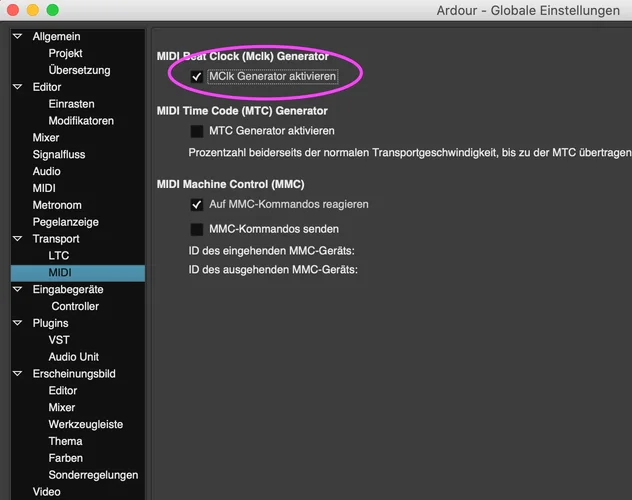The image size is (632, 500).
Task: Collapse the first Editor tree section arrow
Action: tap(17, 87)
